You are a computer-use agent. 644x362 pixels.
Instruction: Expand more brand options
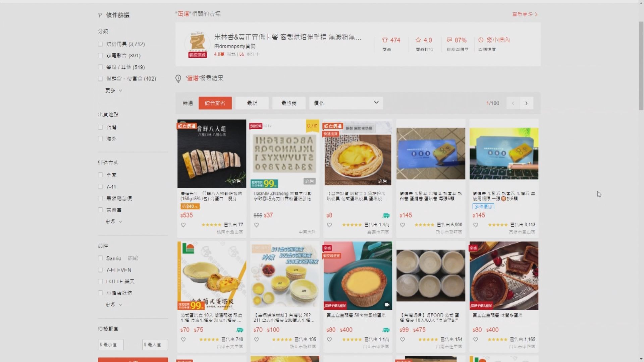click(x=113, y=305)
